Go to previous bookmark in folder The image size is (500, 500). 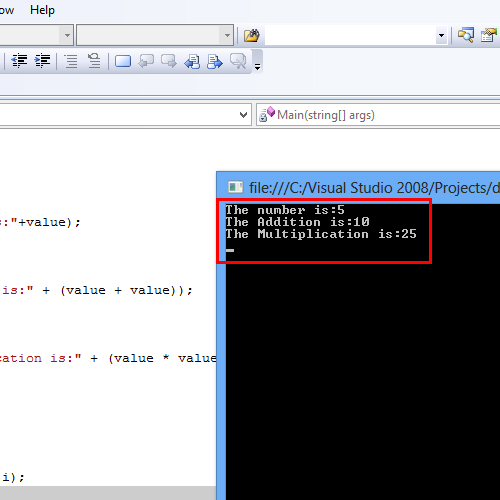point(192,61)
